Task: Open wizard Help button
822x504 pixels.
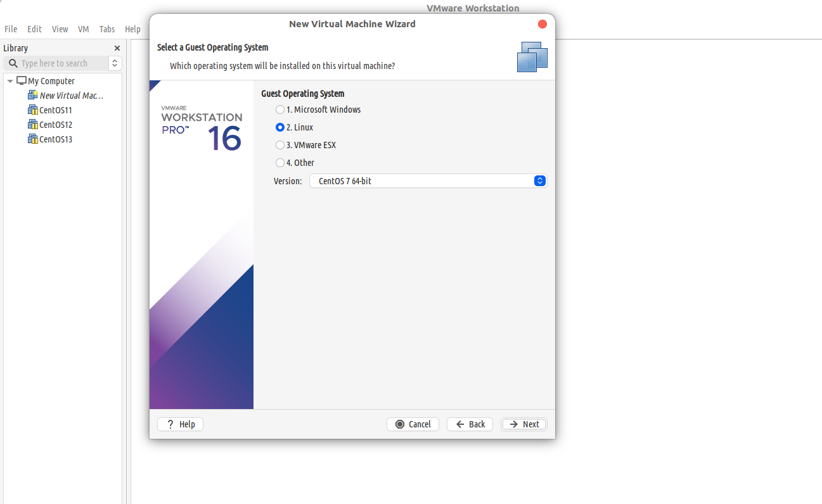Action: pos(180,424)
